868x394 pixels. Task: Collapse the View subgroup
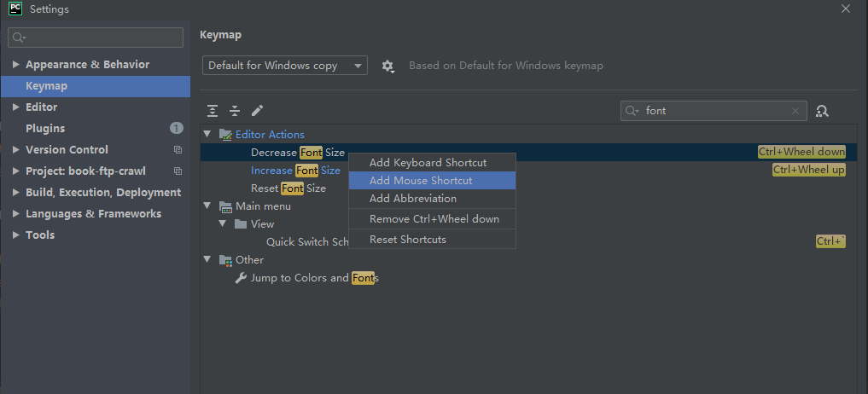click(223, 223)
